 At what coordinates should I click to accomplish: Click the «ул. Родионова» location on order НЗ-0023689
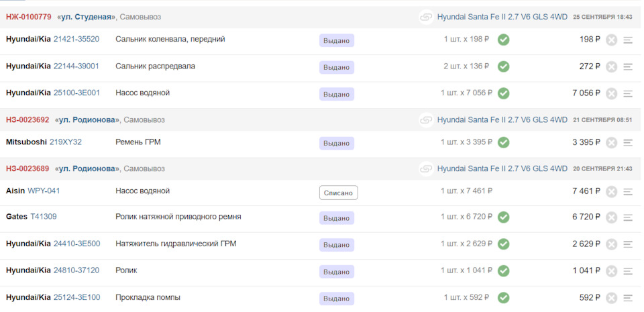[x=87, y=168]
